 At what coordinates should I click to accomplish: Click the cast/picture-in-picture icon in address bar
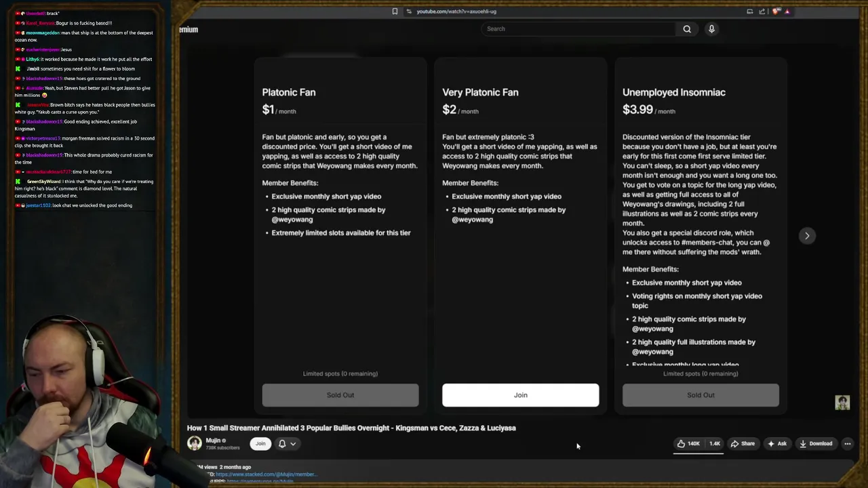tap(749, 11)
